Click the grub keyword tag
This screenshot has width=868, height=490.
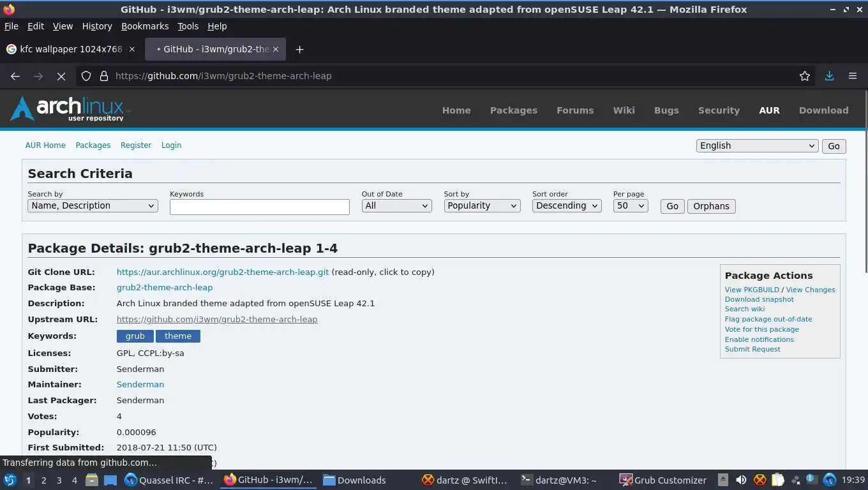coord(135,336)
